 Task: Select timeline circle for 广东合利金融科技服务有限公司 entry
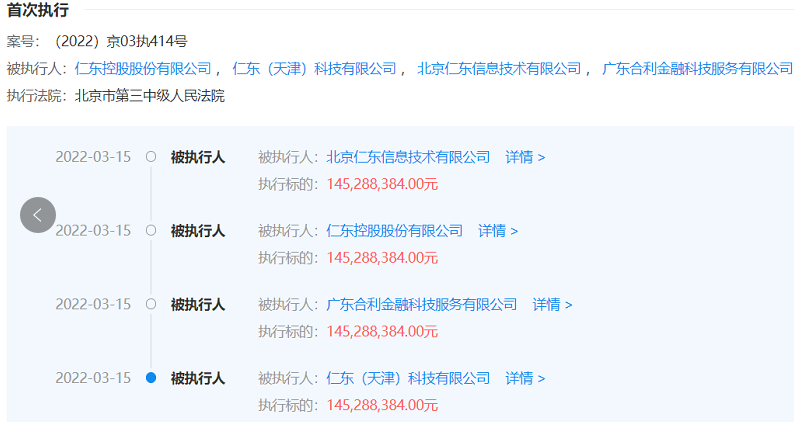tap(151, 304)
